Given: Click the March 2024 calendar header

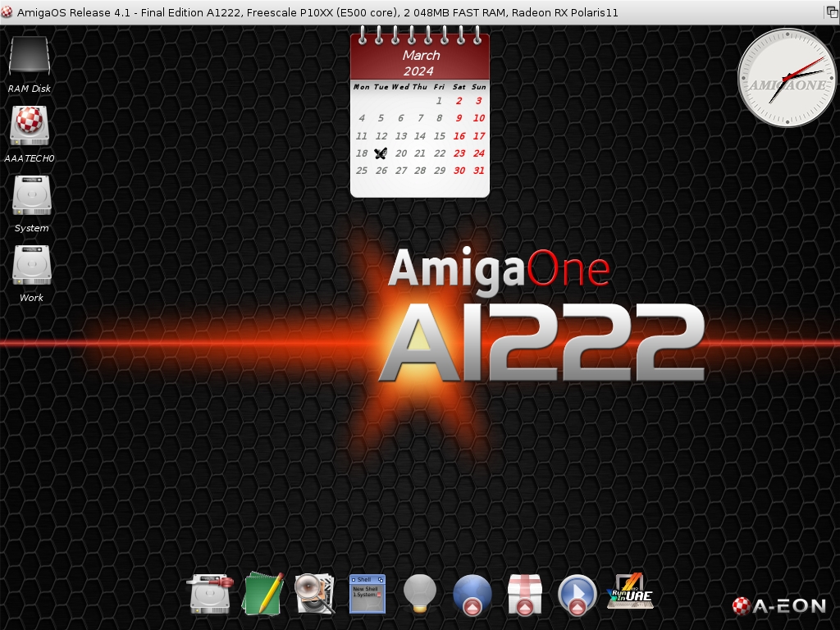Looking at the screenshot, I should tap(420, 63).
